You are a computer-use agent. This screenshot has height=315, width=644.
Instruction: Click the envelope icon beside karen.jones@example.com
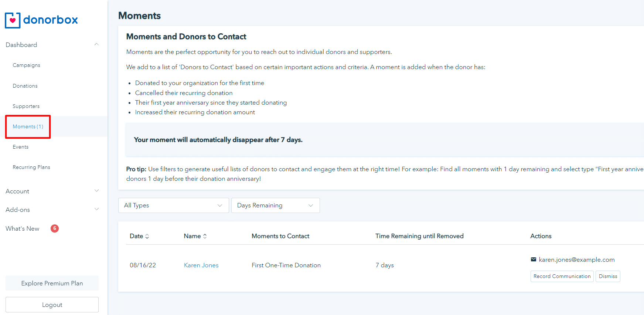point(533,260)
